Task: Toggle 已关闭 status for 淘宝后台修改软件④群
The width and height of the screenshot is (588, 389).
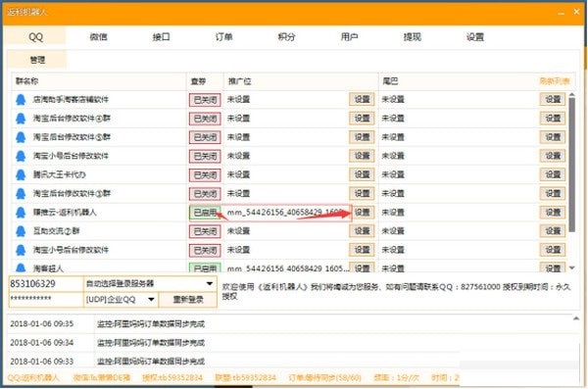Action: click(x=205, y=119)
